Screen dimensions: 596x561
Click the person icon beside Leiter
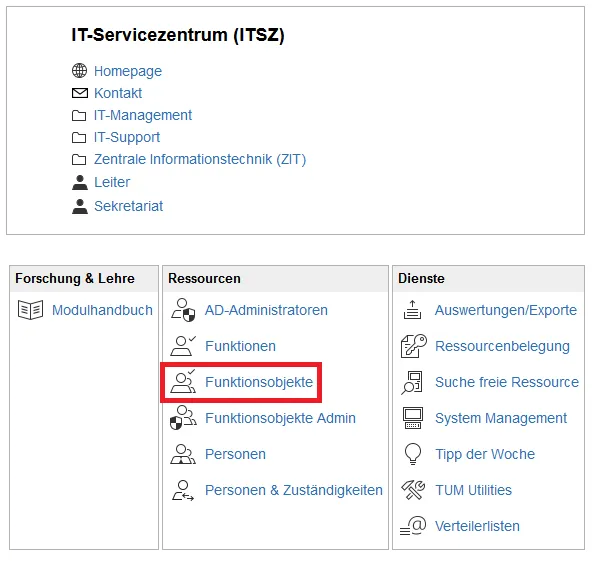tap(80, 182)
